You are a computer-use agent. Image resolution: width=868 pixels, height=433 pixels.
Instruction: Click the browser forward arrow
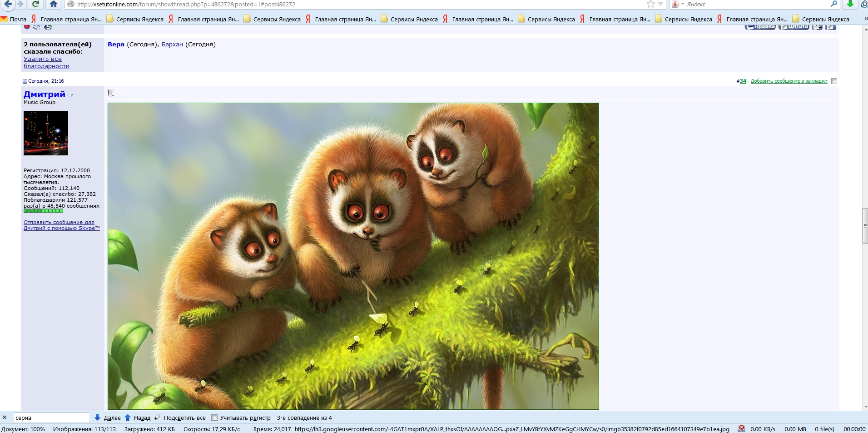click(x=20, y=4)
